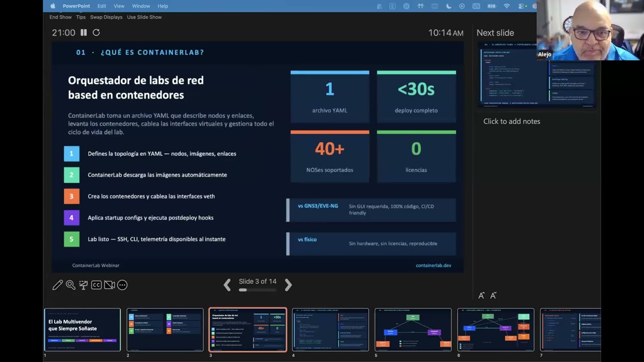
Task: Click step 4 'Aplica startup configs' text
Action: click(150, 218)
